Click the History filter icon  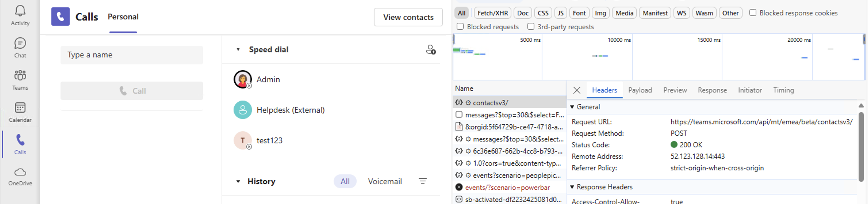pyautogui.click(x=422, y=181)
